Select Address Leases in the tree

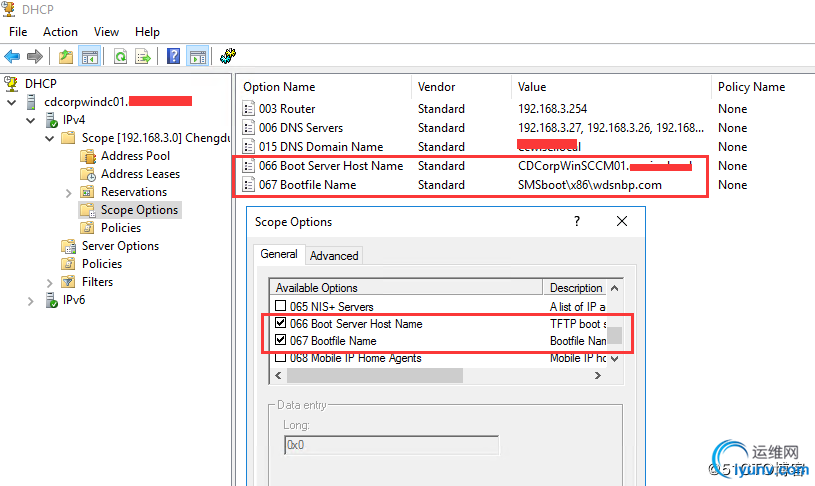tap(140, 174)
